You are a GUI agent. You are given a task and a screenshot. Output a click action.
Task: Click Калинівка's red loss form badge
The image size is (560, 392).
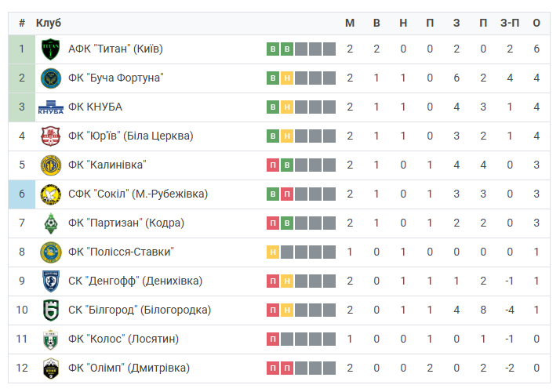tap(273, 165)
